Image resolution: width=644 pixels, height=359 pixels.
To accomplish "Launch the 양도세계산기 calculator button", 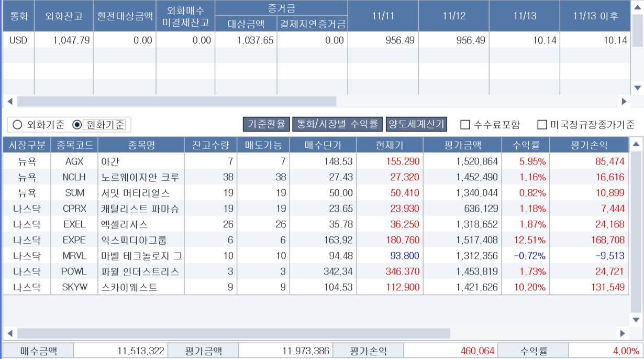I will 416,124.
